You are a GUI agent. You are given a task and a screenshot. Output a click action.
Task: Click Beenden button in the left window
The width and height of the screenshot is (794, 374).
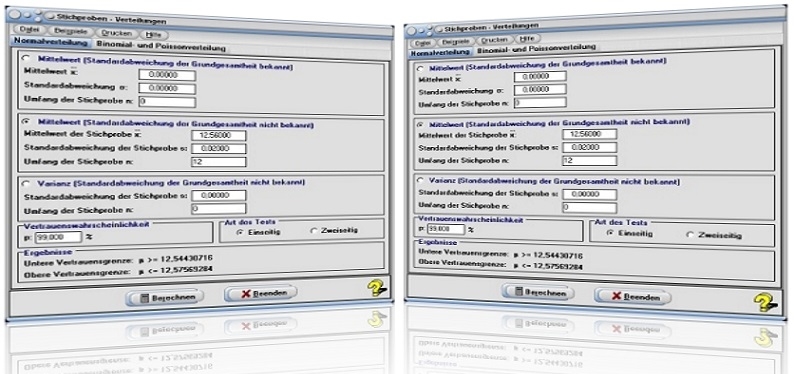coord(261,293)
